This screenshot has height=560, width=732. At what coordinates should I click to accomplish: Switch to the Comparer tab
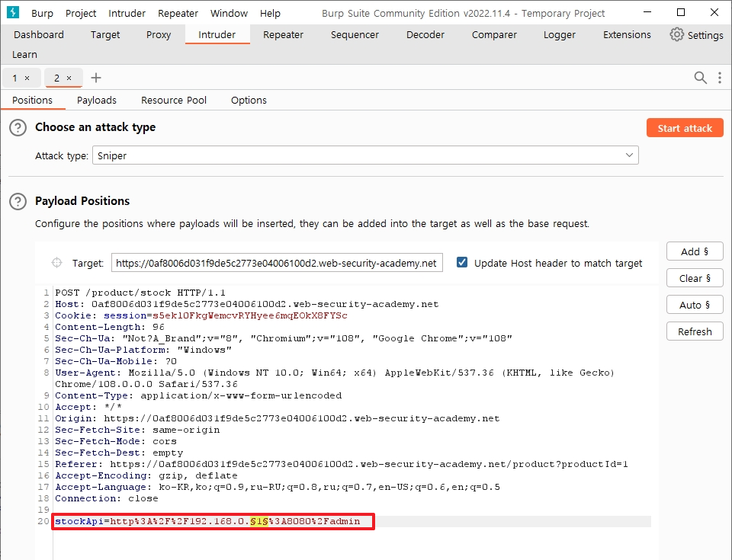coord(494,34)
